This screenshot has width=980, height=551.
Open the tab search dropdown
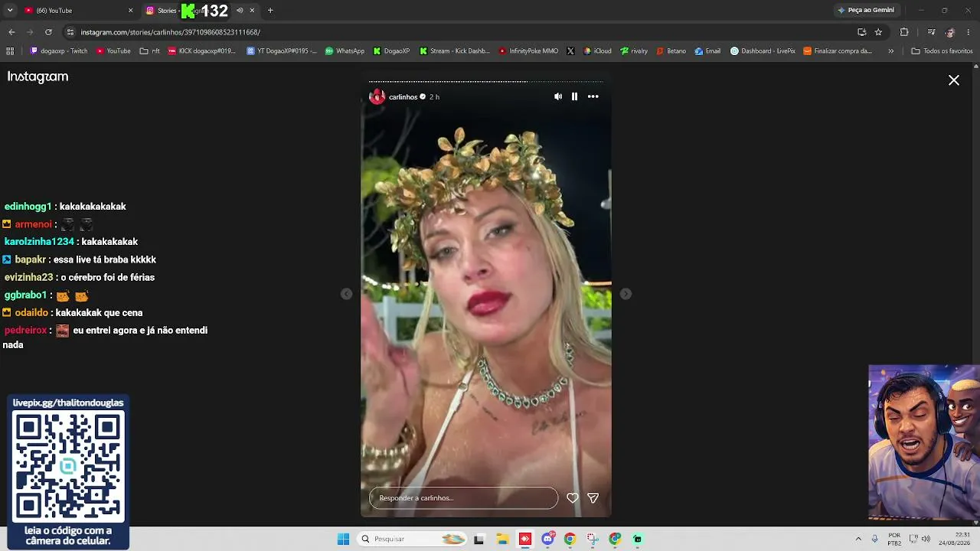(10, 11)
